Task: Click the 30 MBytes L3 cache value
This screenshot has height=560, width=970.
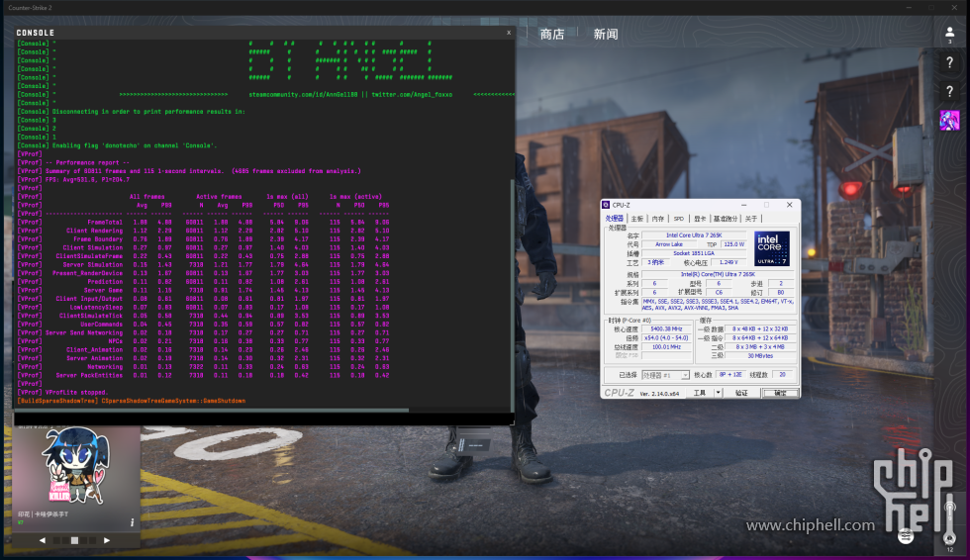Action: [760, 355]
